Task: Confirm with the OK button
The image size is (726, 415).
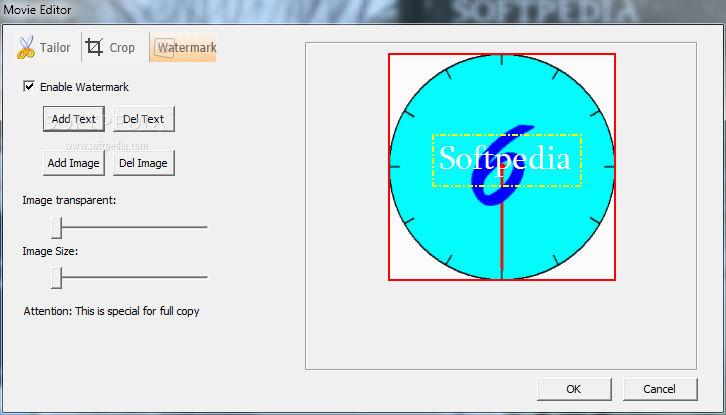Action: (574, 389)
